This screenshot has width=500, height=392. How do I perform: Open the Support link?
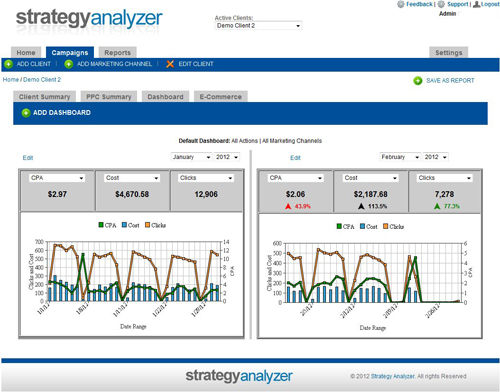pos(458,4)
